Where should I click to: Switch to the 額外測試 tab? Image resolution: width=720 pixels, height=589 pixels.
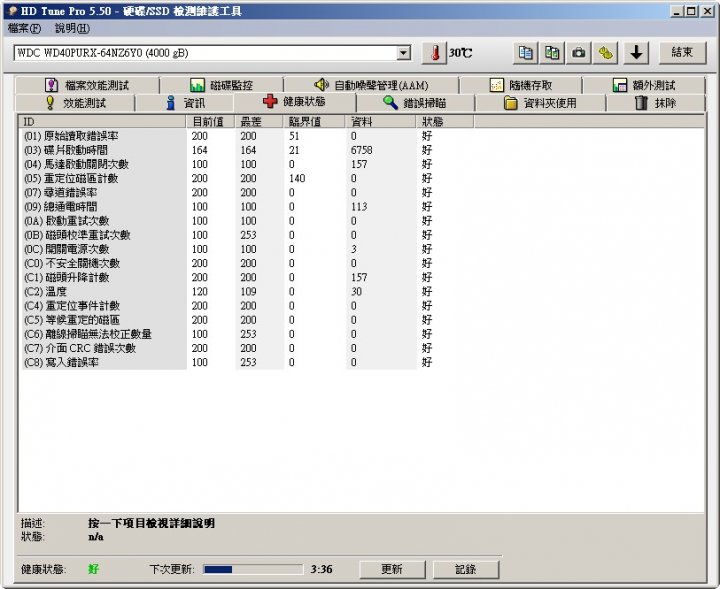(644, 85)
